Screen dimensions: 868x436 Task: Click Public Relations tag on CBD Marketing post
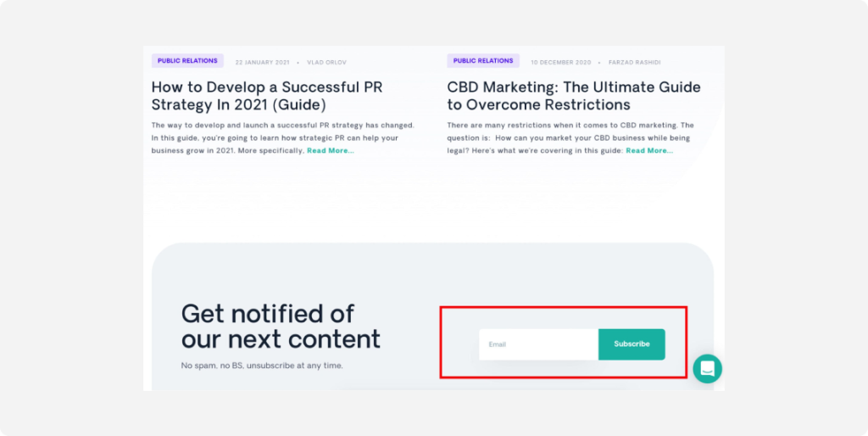click(x=483, y=61)
